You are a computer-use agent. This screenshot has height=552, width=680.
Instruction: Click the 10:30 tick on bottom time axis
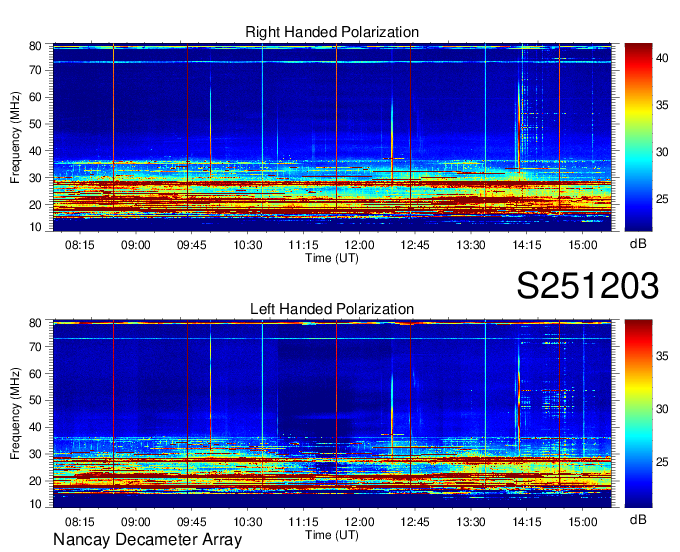pyautogui.click(x=248, y=521)
